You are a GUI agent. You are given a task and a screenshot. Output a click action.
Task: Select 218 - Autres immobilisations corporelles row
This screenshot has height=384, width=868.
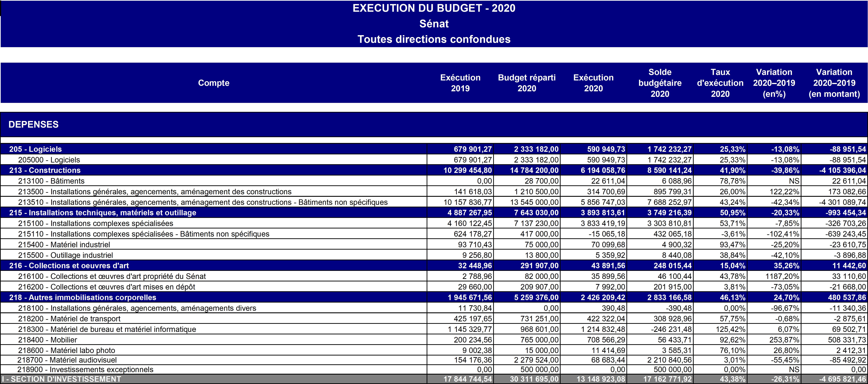[x=83, y=297]
